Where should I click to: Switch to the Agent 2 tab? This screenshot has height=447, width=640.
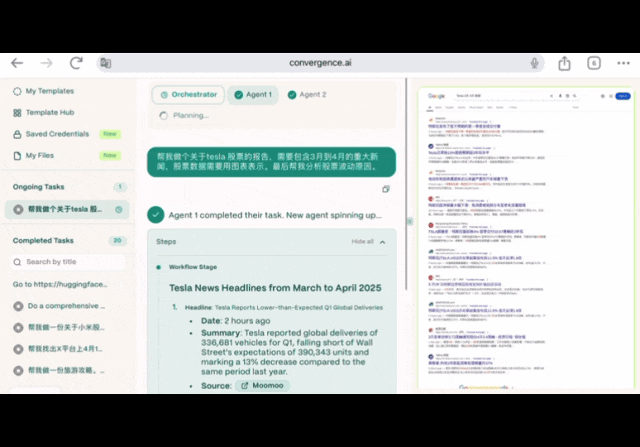tap(307, 95)
